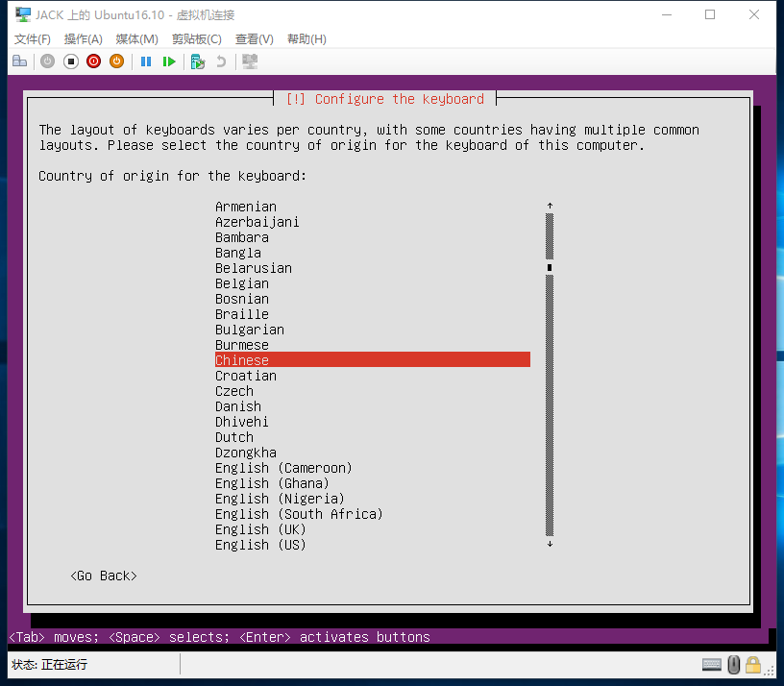Image resolution: width=784 pixels, height=686 pixels.
Task: Send Ctrl+Alt+Delete using the toolbar icon
Action: (19, 61)
